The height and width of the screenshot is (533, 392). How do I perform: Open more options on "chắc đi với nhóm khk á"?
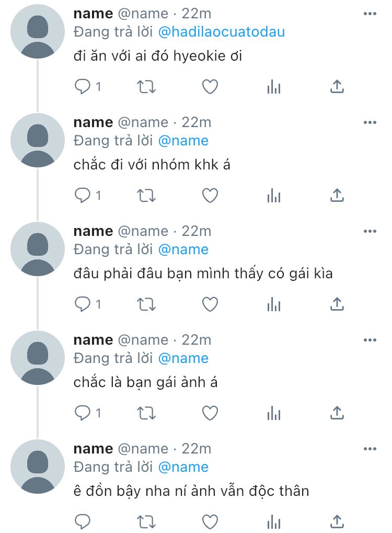(370, 123)
